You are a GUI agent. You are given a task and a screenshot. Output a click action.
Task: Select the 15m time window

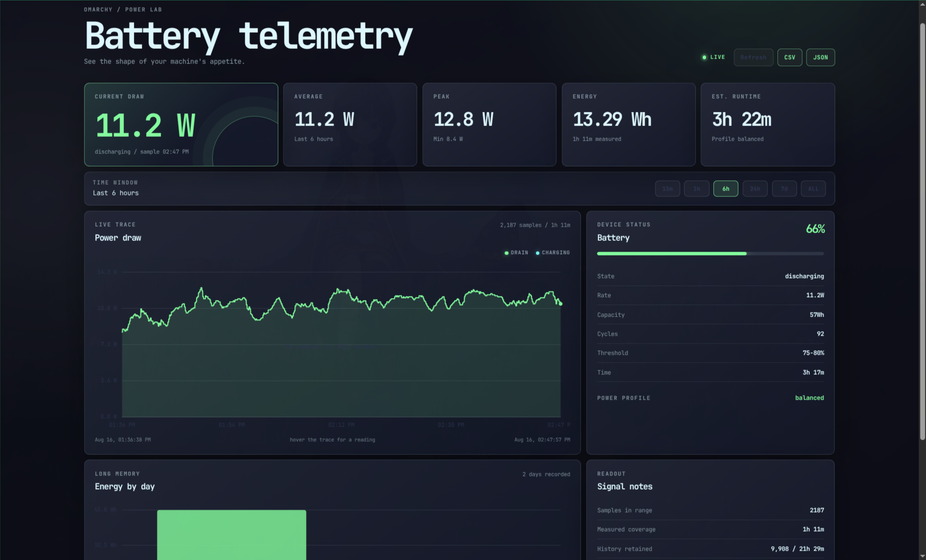tap(667, 189)
